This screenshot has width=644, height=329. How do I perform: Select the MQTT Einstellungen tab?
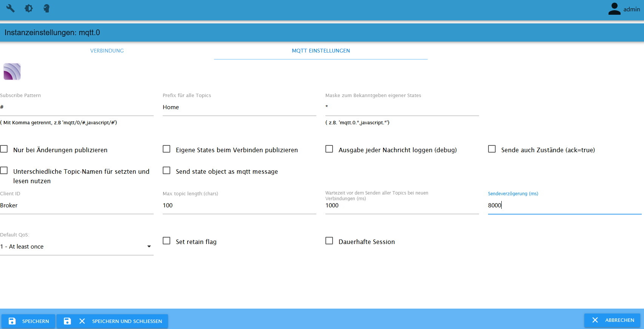320,51
